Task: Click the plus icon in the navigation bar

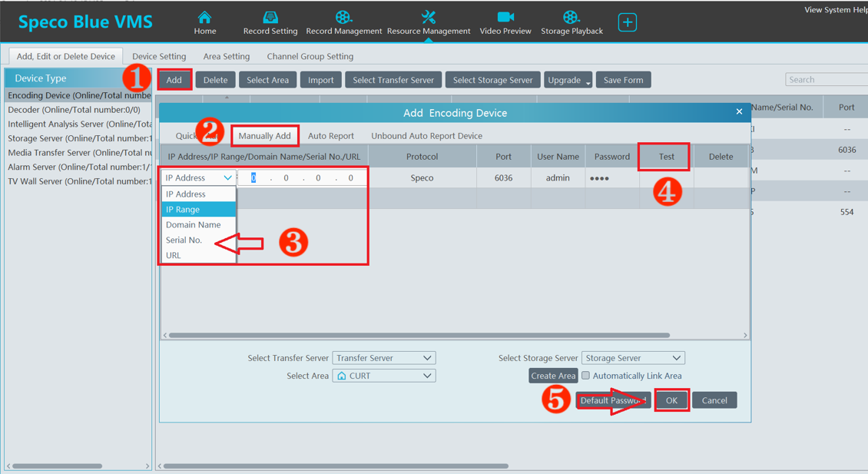Action: point(627,22)
